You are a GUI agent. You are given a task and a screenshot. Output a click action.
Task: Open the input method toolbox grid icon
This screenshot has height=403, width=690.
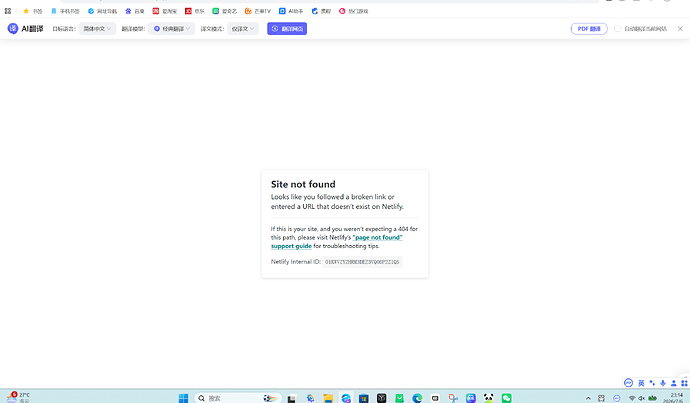(684, 383)
